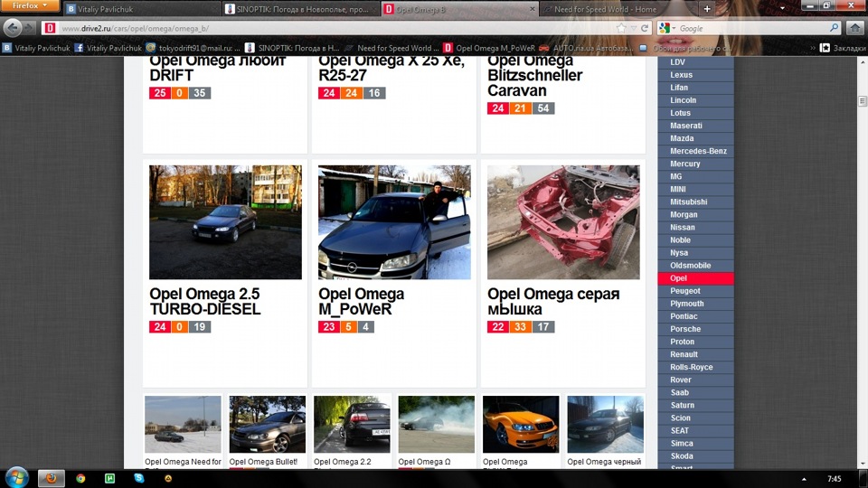Viewport: 868px width, 488px height.
Task: Select the highlighted Opel brand entry
Action: click(696, 278)
